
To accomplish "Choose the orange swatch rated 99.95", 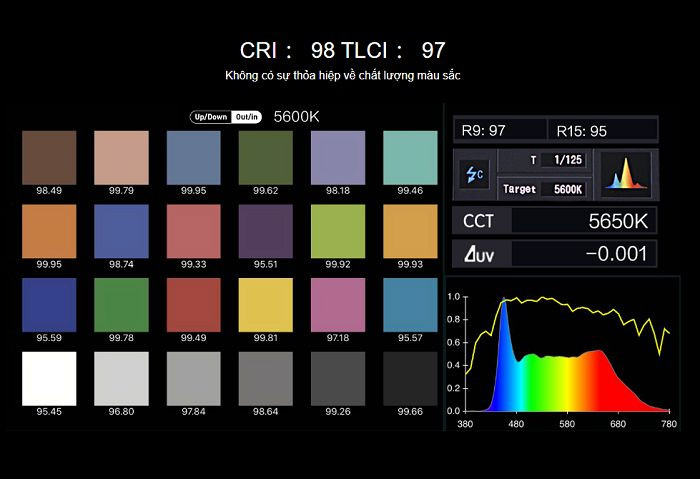I will point(49,231).
